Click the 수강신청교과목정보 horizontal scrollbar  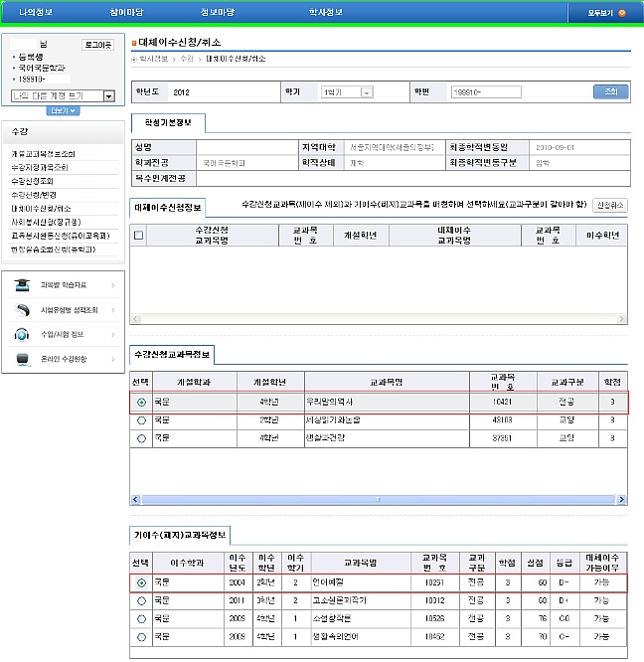(378, 499)
